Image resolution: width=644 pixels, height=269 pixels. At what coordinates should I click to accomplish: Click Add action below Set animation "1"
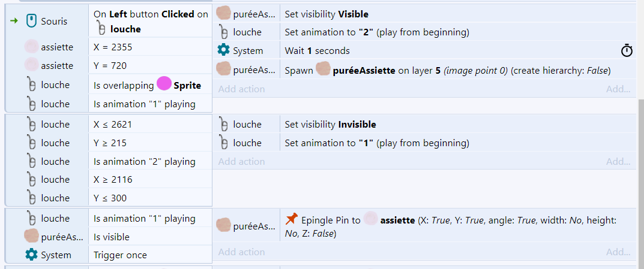pyautogui.click(x=241, y=162)
